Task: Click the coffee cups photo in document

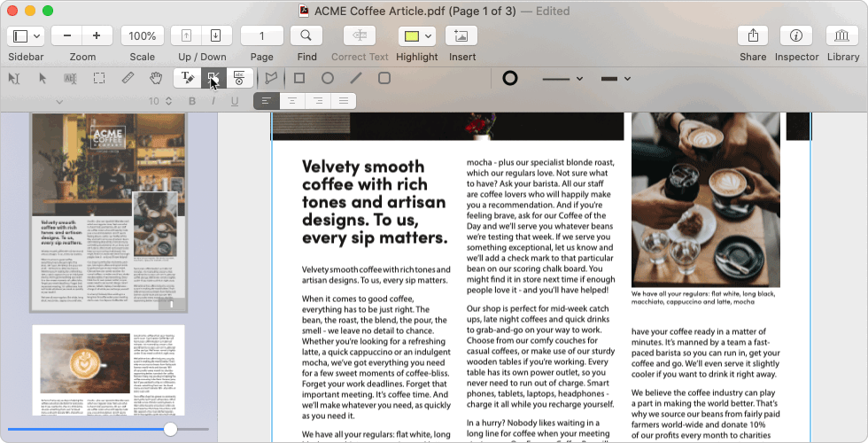Action: pos(706,200)
